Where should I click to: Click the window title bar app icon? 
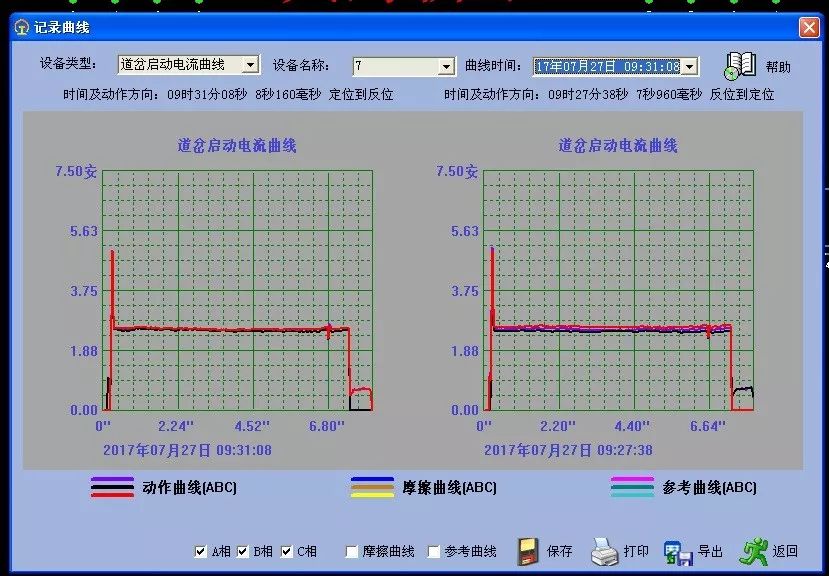tap(22, 27)
